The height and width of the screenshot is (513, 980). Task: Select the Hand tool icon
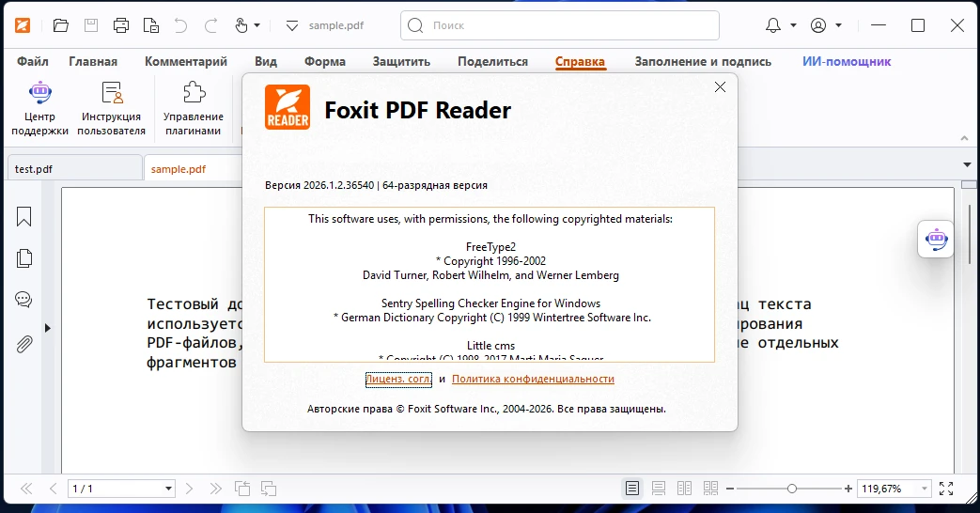(241, 25)
